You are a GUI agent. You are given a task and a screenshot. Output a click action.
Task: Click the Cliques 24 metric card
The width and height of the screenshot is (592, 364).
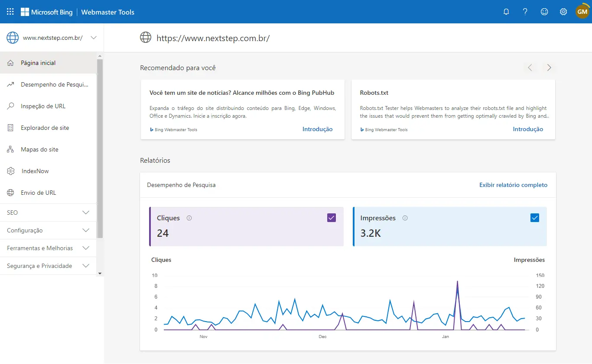246,226
